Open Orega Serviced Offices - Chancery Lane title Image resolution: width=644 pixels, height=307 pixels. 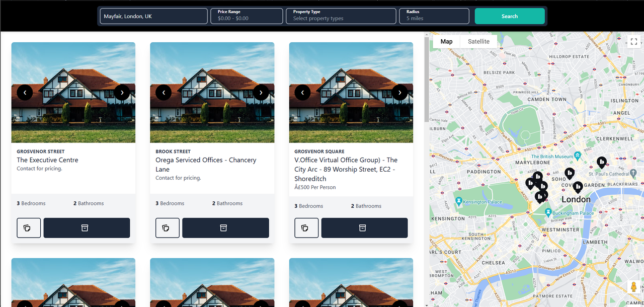pos(206,165)
